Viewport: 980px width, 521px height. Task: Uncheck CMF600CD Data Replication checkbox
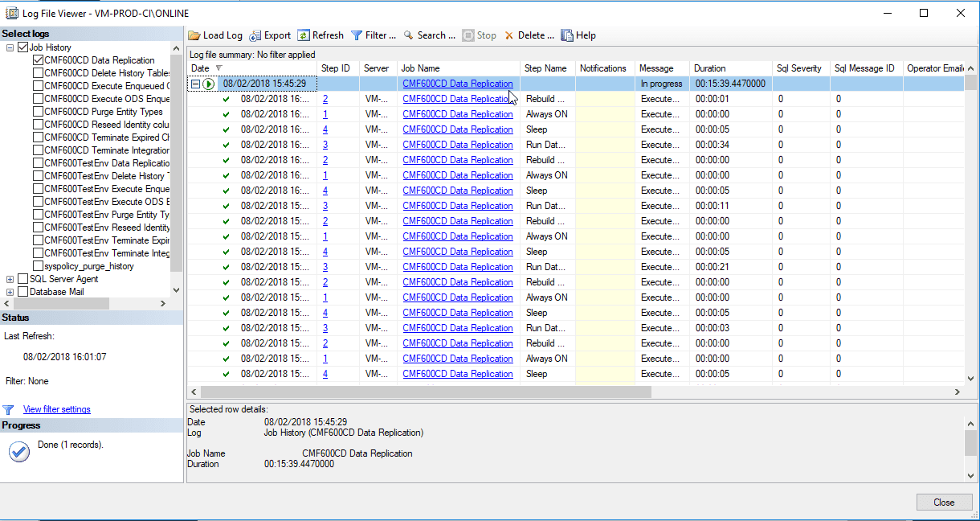(x=38, y=60)
